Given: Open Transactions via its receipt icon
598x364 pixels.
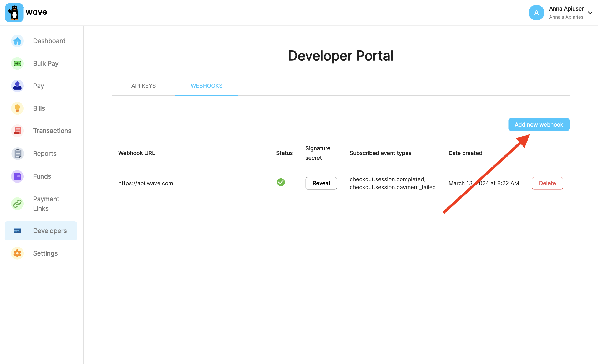Looking at the screenshot, I should pyautogui.click(x=17, y=131).
